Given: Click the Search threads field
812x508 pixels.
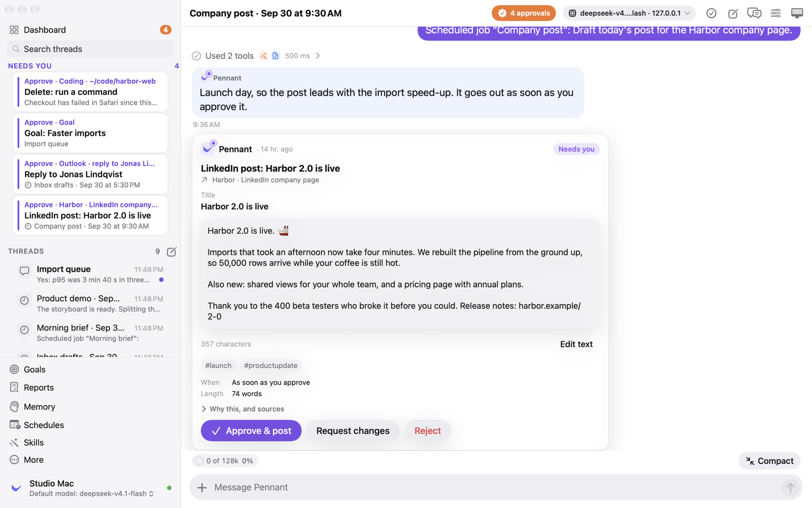Looking at the screenshot, I should click(90, 49).
